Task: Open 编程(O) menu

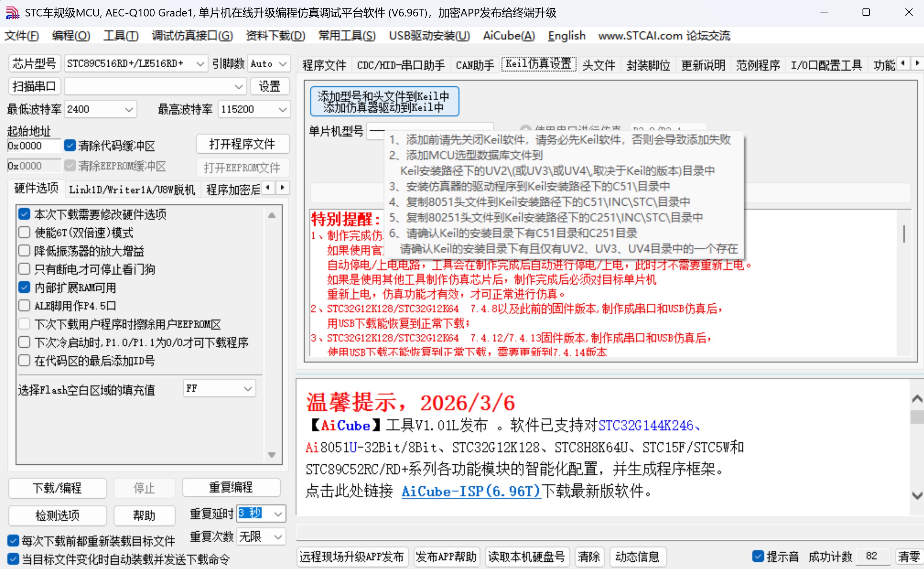Action: [x=71, y=36]
